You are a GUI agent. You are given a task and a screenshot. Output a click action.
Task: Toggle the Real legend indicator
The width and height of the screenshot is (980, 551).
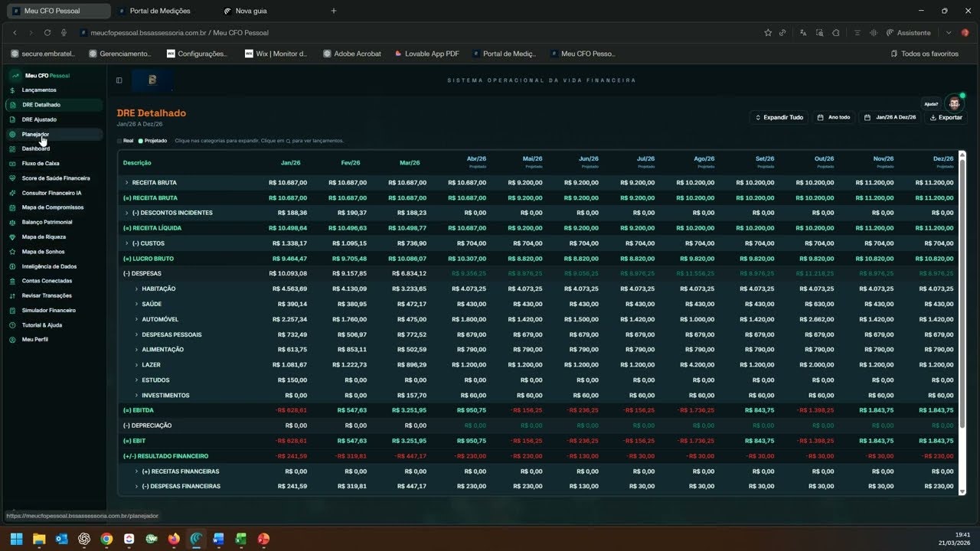(x=124, y=141)
